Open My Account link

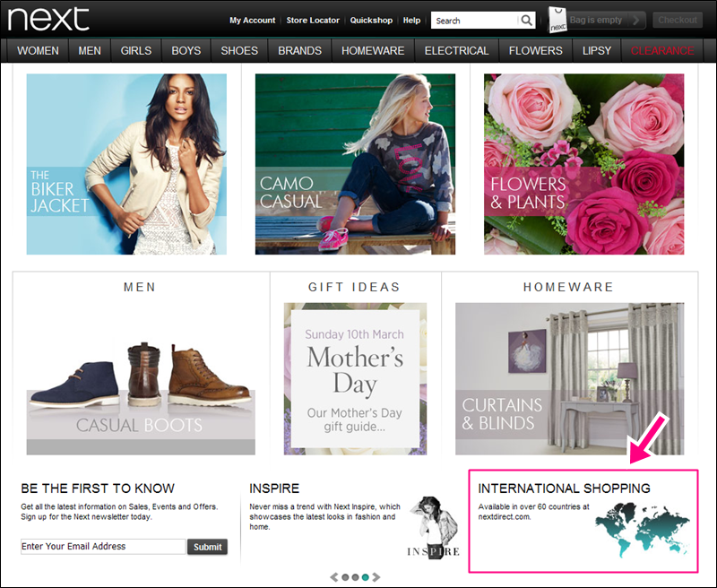[253, 20]
